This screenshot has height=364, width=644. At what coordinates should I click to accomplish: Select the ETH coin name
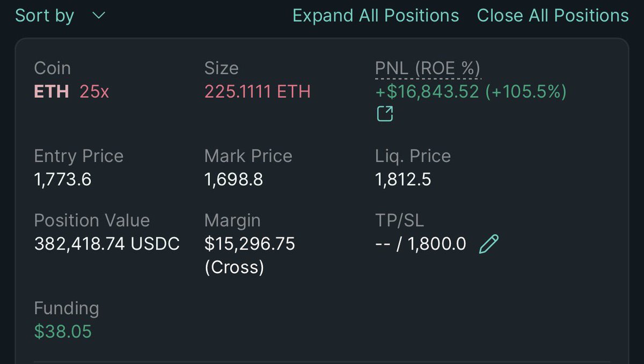[x=52, y=92]
